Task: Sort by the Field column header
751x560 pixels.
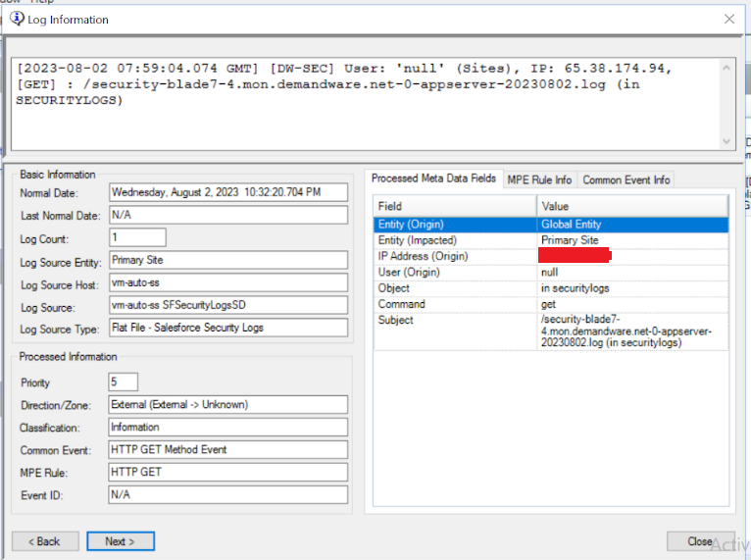Action: point(455,207)
